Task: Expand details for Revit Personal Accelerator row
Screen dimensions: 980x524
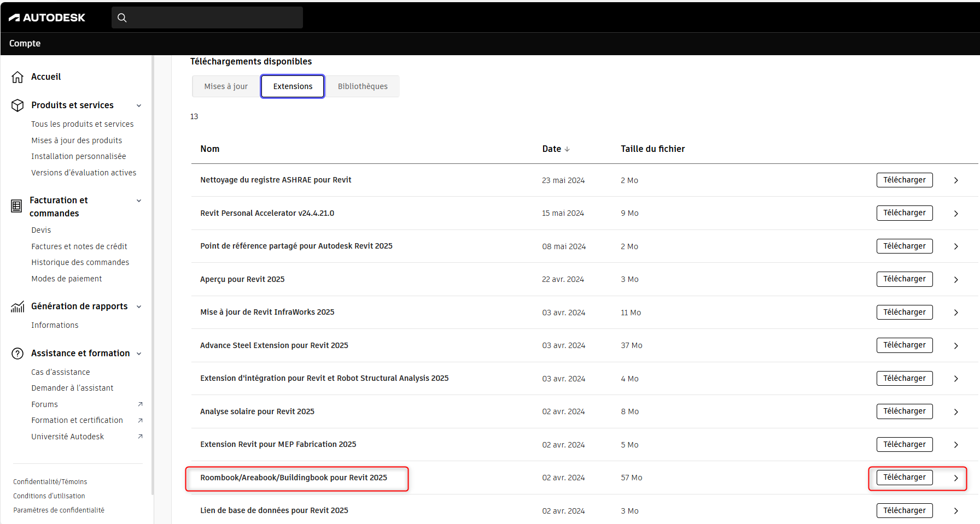Action: [x=956, y=214]
